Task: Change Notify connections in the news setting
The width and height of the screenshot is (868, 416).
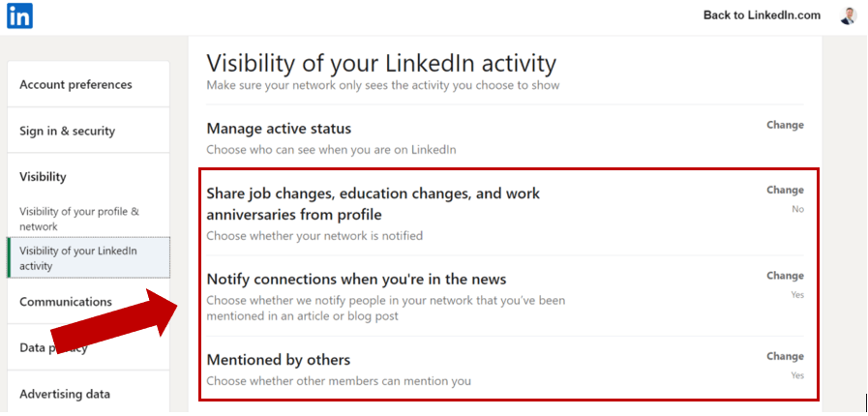Action: [x=785, y=276]
